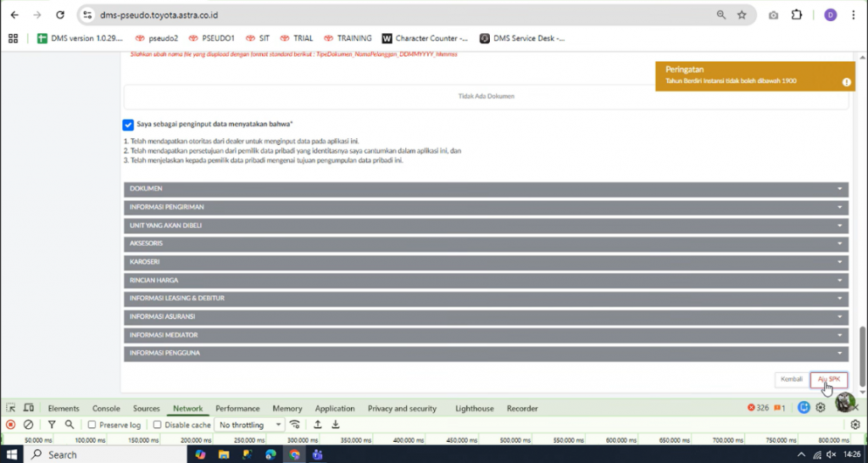Open the Application tab in DevTools

[x=335, y=409]
